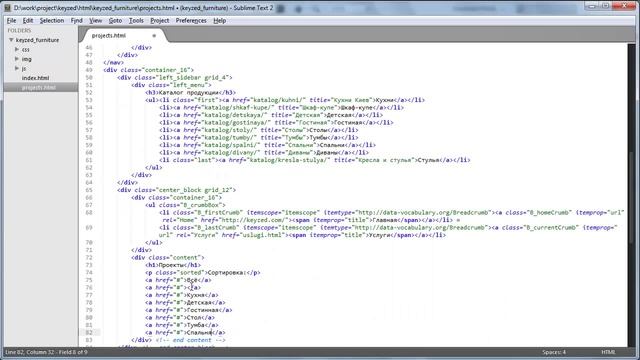Click 'left_menu' class on line 51
The height and width of the screenshot is (360, 640).
pos(190,85)
